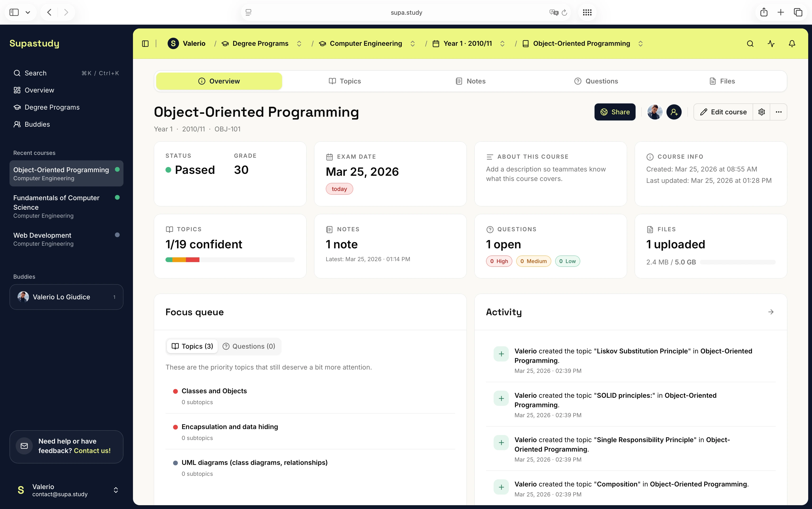Open browser tab overview icon in toolbar
The width and height of the screenshot is (812, 509).
[x=798, y=12]
